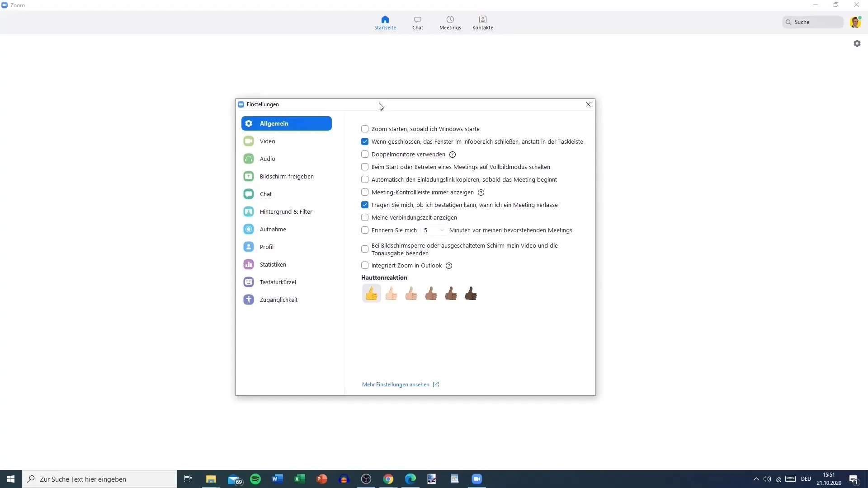Select the Allgemein settings category
The image size is (868, 488).
click(286, 123)
